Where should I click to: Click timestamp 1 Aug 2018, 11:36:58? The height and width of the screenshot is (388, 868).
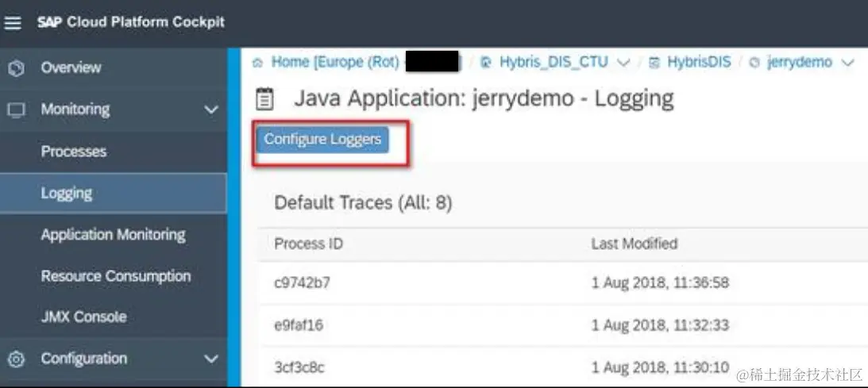(660, 283)
